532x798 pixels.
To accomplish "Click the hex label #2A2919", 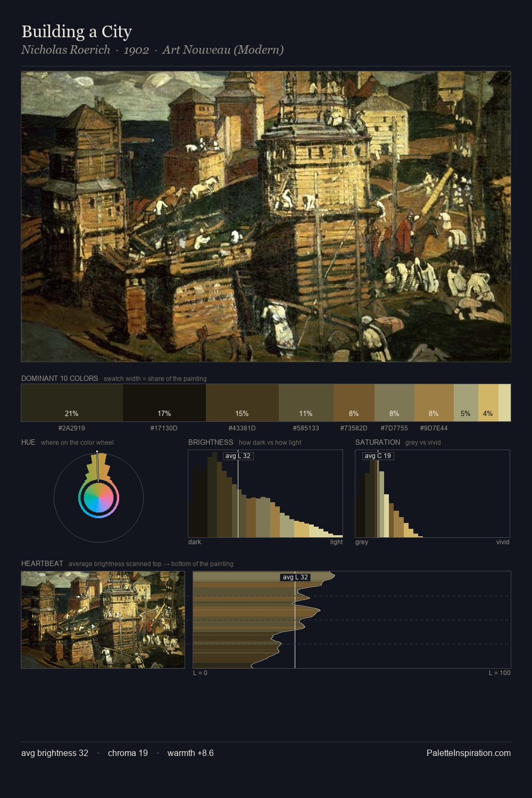I will [x=72, y=428].
